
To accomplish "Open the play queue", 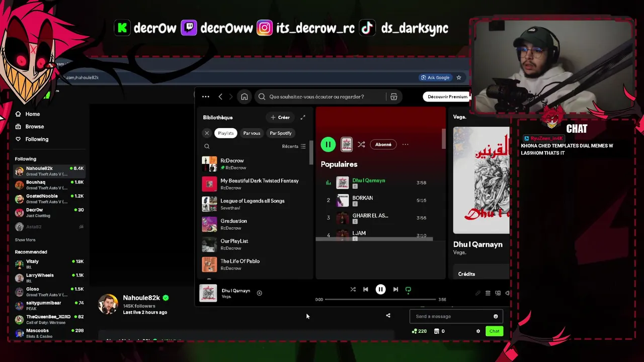I will (x=488, y=293).
